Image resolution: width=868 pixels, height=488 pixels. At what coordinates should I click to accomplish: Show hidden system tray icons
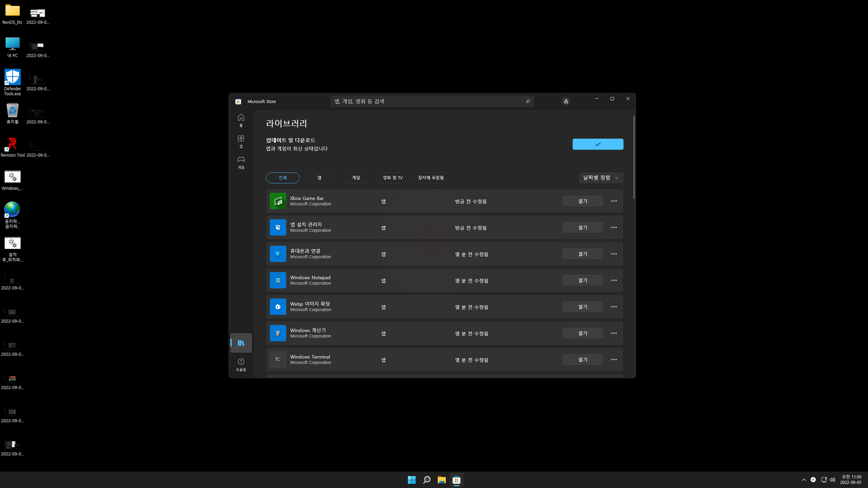pyautogui.click(x=804, y=480)
